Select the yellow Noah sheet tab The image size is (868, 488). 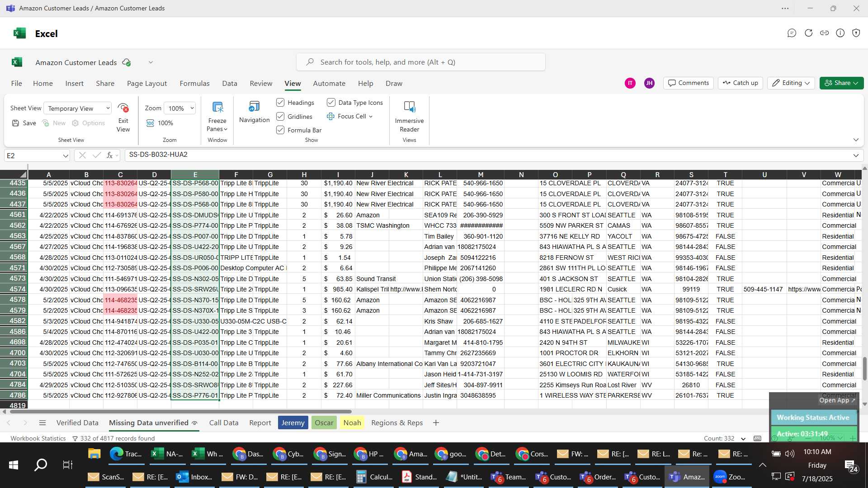point(352,423)
